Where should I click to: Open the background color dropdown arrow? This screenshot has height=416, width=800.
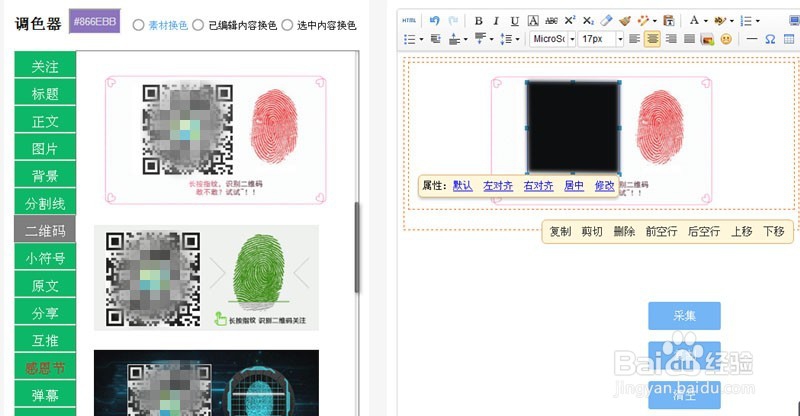(732, 21)
